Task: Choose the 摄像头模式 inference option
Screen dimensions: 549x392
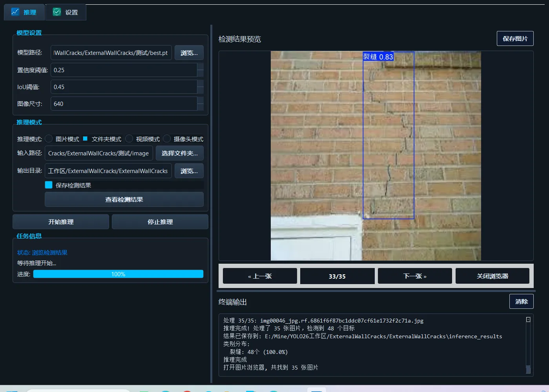Action: click(167, 139)
